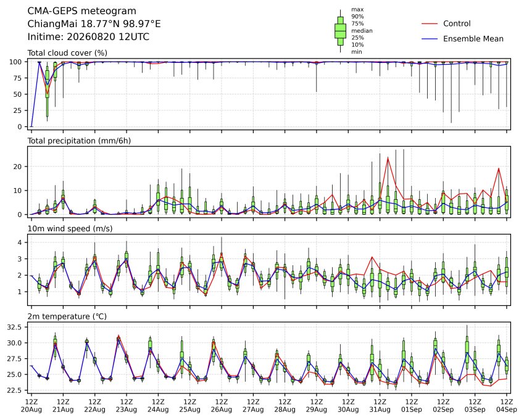The width and height of the screenshot is (524, 420).
Task: Click the Initime 20260820 12UTC text
Action: click(88, 37)
